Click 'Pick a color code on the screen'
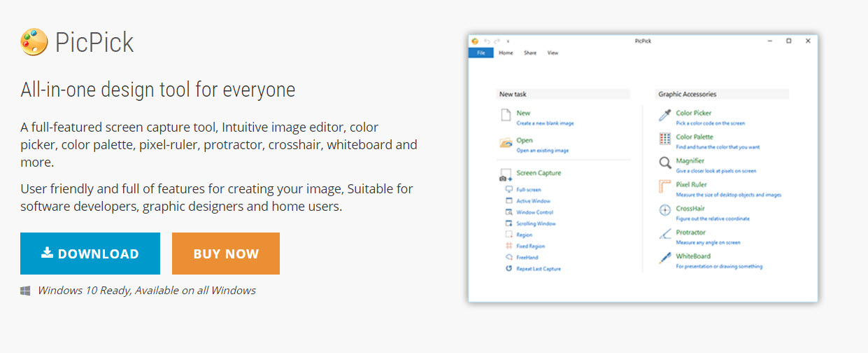868x353 pixels. (711, 123)
